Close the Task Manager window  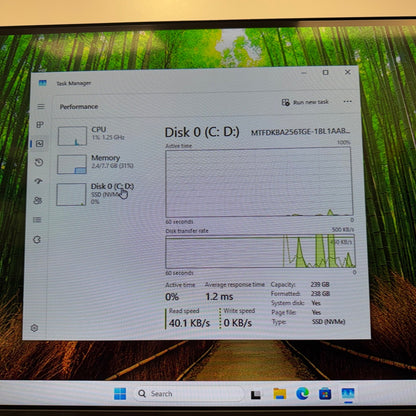[x=347, y=72]
